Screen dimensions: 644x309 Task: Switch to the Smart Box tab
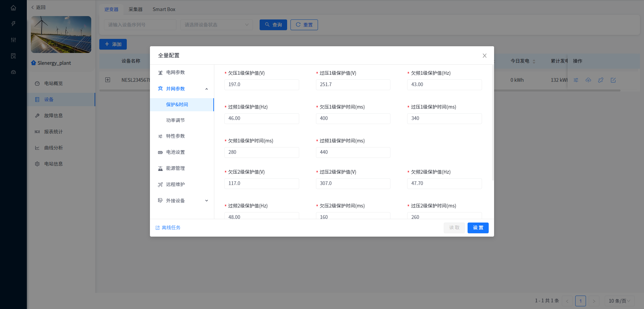point(164,9)
